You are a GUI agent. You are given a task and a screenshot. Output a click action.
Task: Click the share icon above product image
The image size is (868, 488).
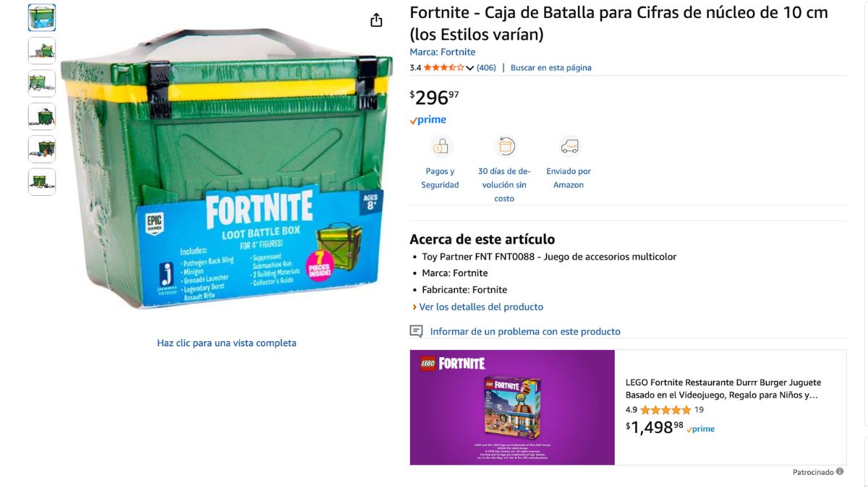pos(376,20)
